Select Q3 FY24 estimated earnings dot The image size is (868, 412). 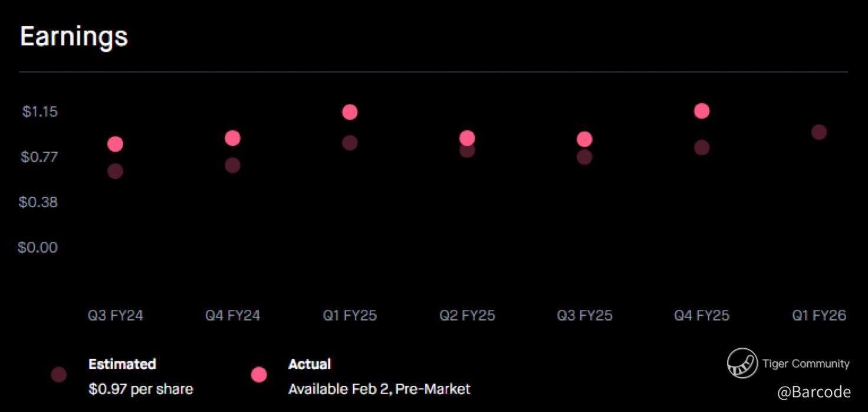pos(115,171)
